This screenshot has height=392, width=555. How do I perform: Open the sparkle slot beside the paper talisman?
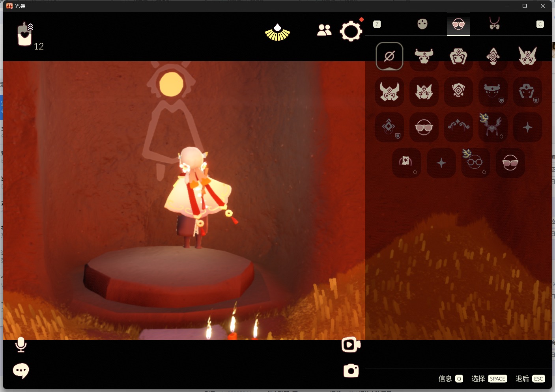441,162
